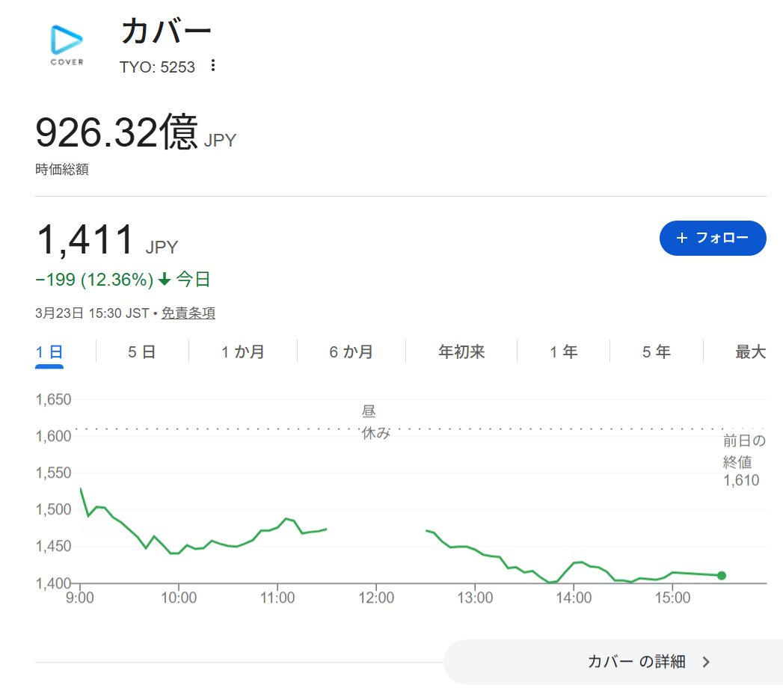The height and width of the screenshot is (700, 783).
Task: Select the 1日 chart range tab
Action: [49, 351]
